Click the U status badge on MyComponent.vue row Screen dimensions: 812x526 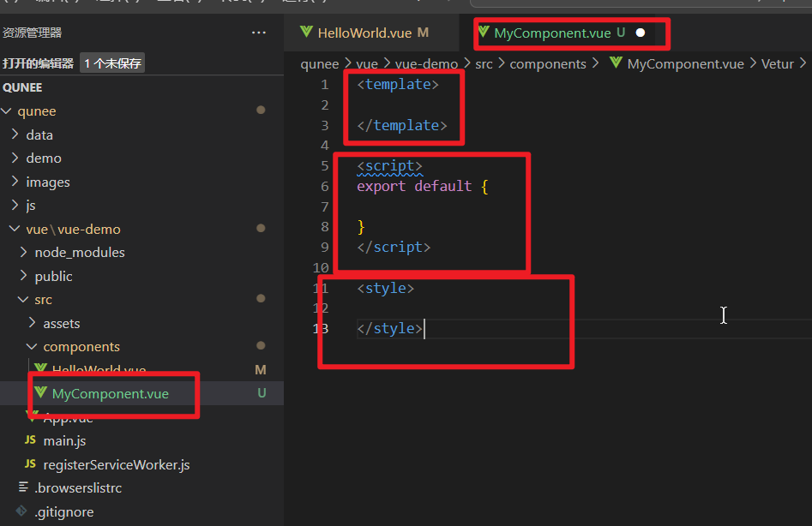pyautogui.click(x=262, y=393)
